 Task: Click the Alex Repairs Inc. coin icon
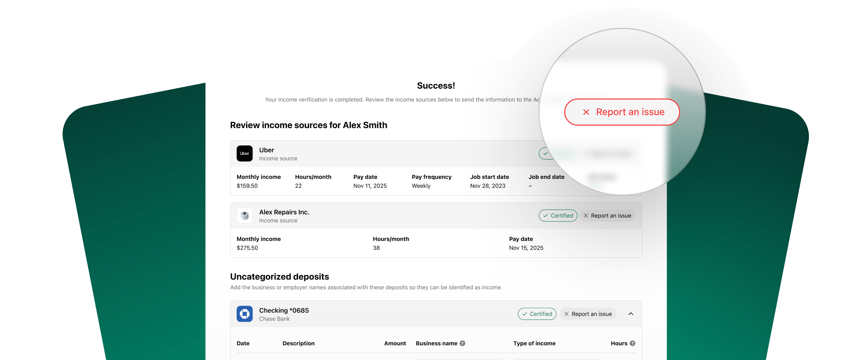[x=244, y=216]
